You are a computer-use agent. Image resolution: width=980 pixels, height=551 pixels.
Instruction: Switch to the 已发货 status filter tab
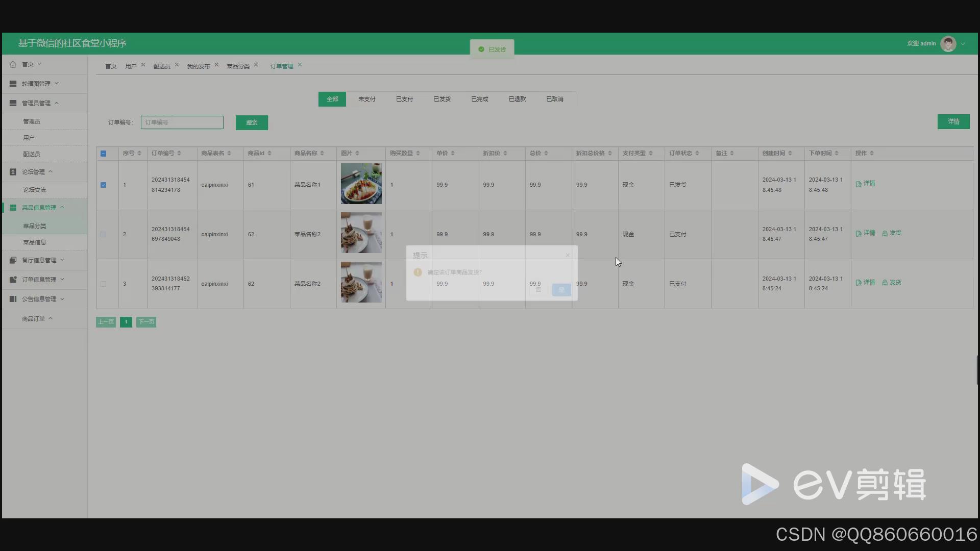tap(442, 99)
